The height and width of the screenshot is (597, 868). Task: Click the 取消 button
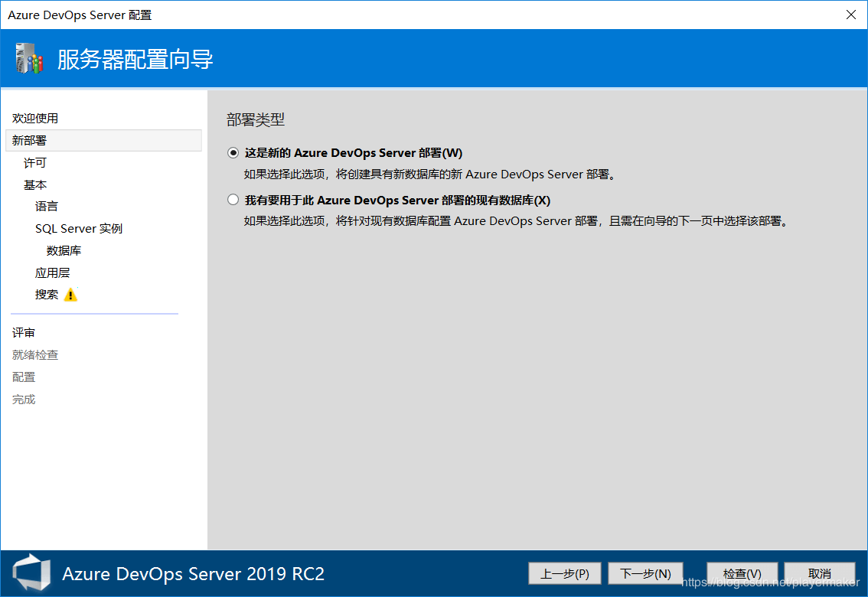click(820, 573)
